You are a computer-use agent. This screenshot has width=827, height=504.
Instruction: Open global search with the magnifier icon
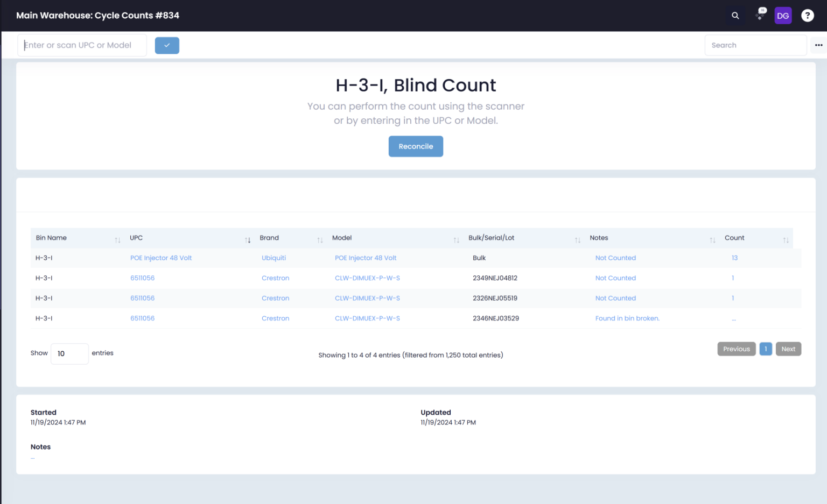pyautogui.click(x=735, y=16)
